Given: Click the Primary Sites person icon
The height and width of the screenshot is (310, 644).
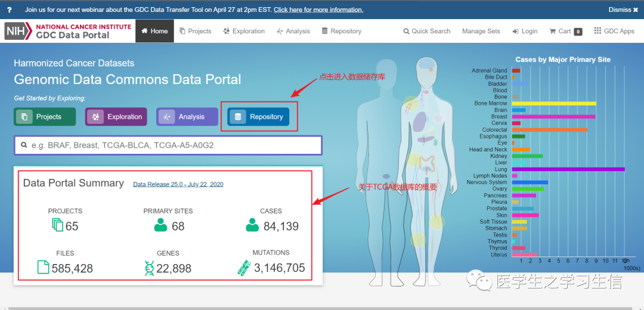Looking at the screenshot, I should click(160, 225).
